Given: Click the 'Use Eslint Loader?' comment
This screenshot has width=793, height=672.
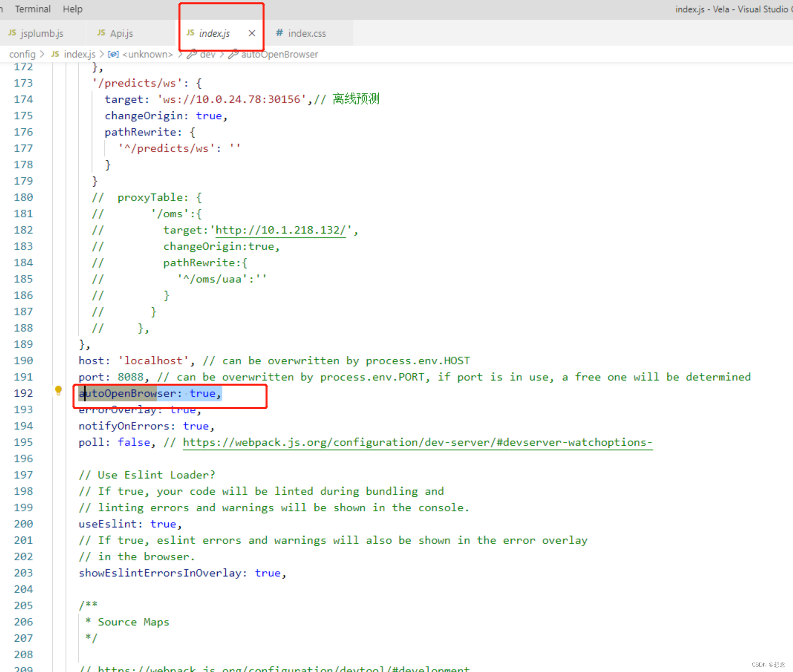Looking at the screenshot, I should coord(147,475).
